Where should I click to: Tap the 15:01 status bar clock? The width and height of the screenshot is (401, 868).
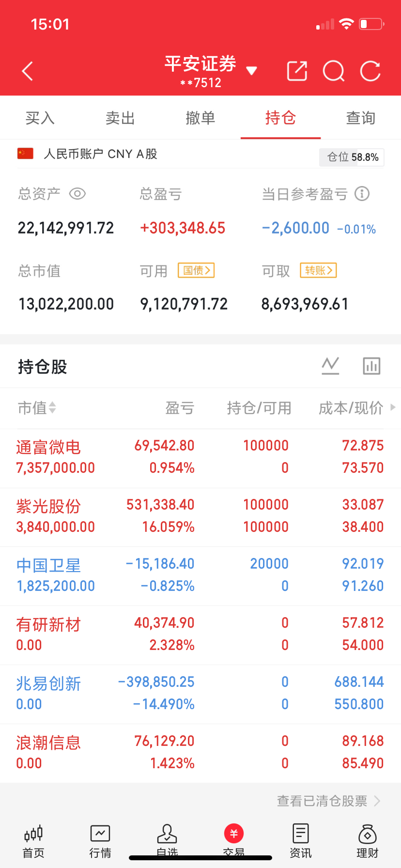(x=50, y=24)
